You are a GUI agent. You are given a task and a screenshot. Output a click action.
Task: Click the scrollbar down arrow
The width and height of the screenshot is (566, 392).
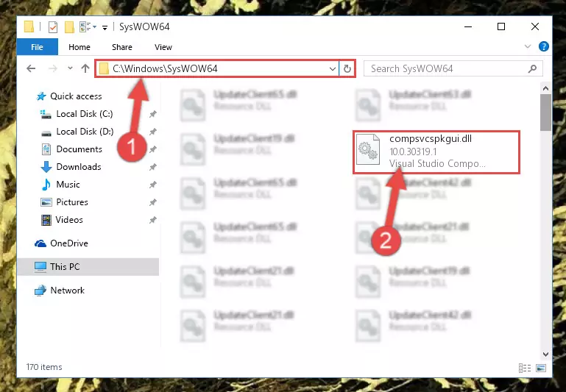[x=545, y=354]
